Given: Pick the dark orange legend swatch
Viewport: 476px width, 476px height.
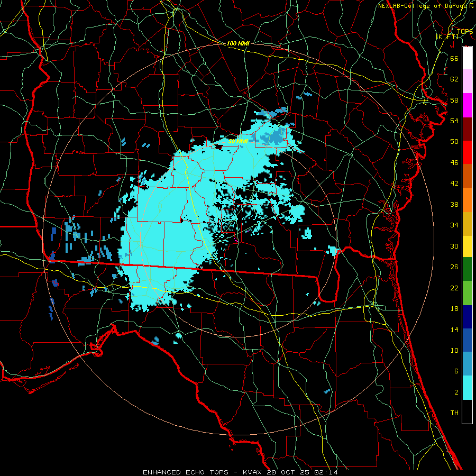Looking at the screenshot, I should (467, 176).
